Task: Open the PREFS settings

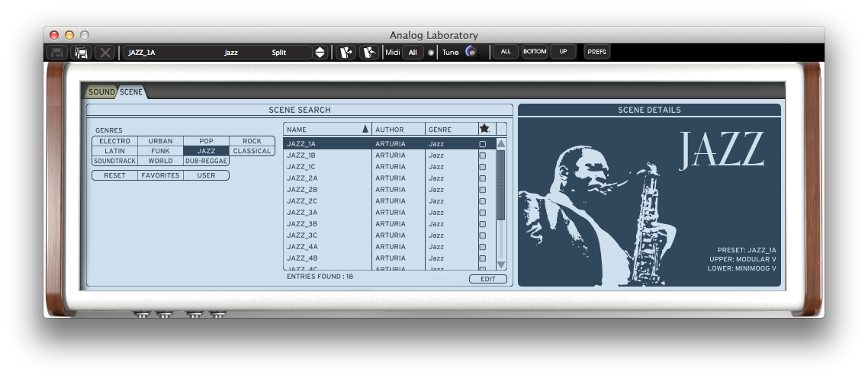Action: (597, 52)
